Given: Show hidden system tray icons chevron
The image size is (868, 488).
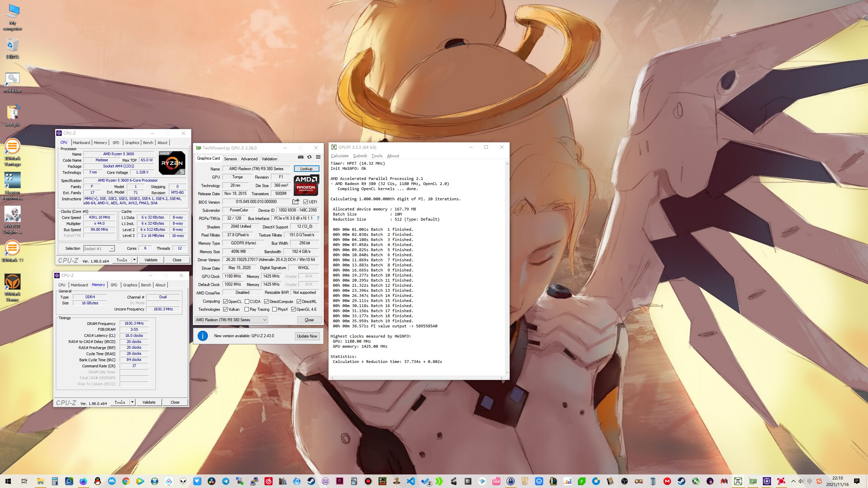Looking at the screenshot, I should 793,481.
